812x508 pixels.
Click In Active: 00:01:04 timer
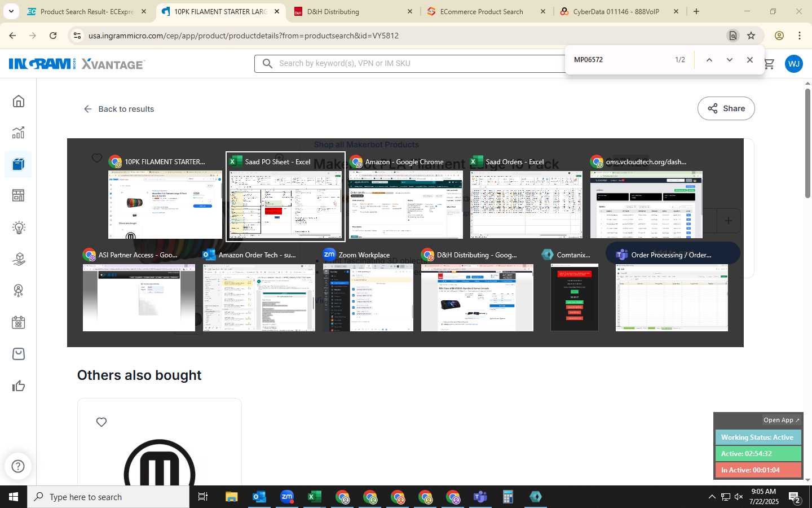tap(758, 470)
